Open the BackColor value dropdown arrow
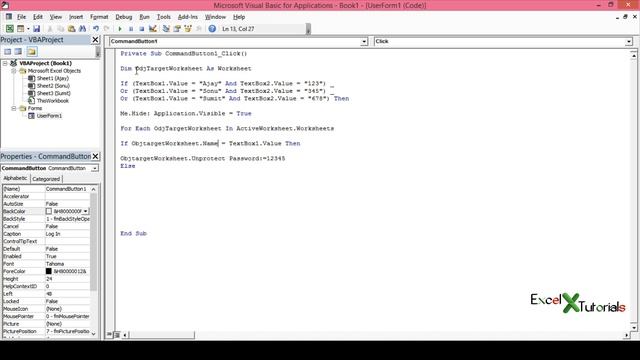The width and height of the screenshot is (640, 360). coord(85,211)
